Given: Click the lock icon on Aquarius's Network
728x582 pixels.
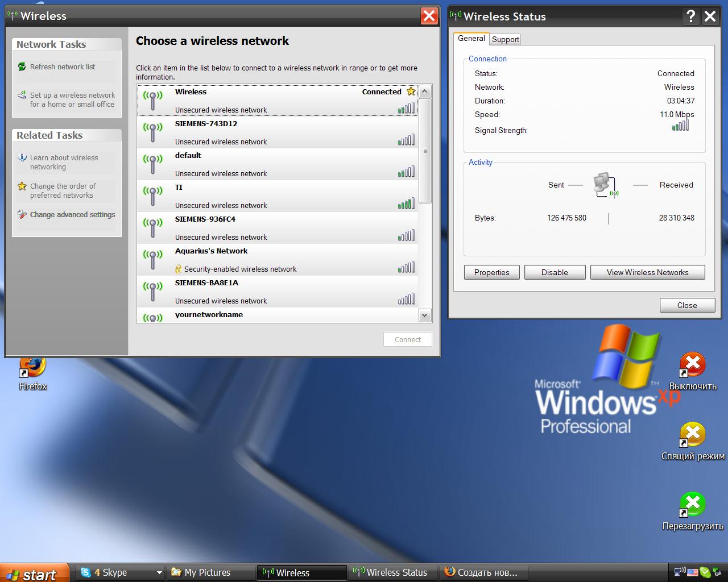Looking at the screenshot, I should pyautogui.click(x=179, y=269).
